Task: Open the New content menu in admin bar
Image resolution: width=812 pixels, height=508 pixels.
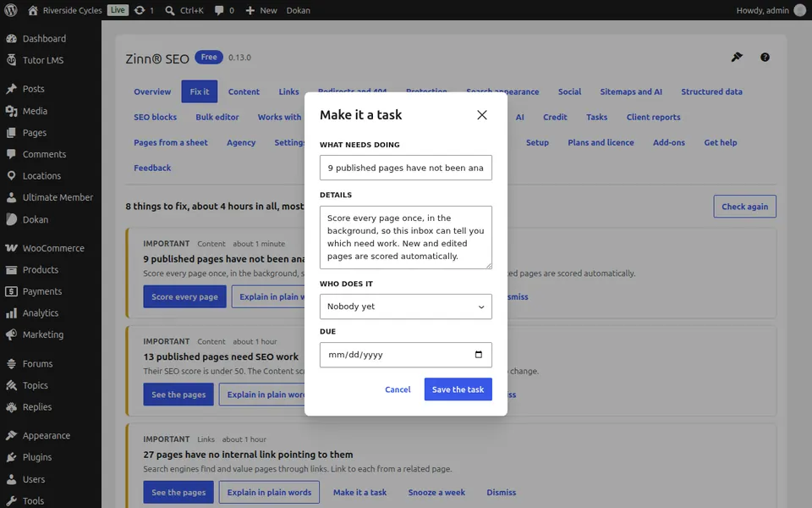Action: tap(261, 10)
